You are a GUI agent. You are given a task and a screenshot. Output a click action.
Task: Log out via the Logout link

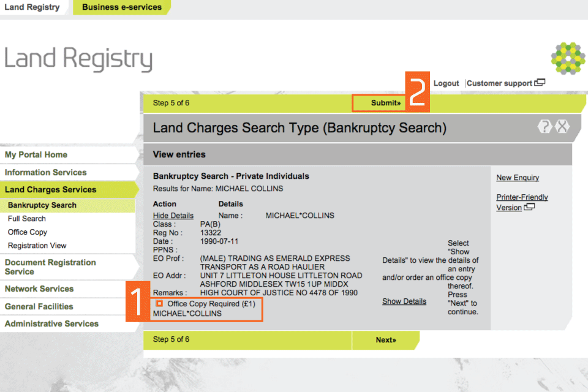[x=446, y=83]
